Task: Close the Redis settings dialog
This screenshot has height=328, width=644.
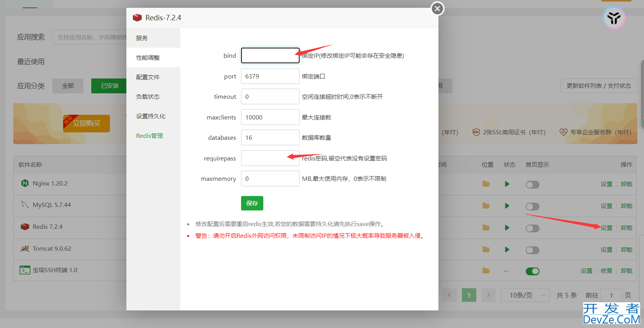Action: click(437, 8)
